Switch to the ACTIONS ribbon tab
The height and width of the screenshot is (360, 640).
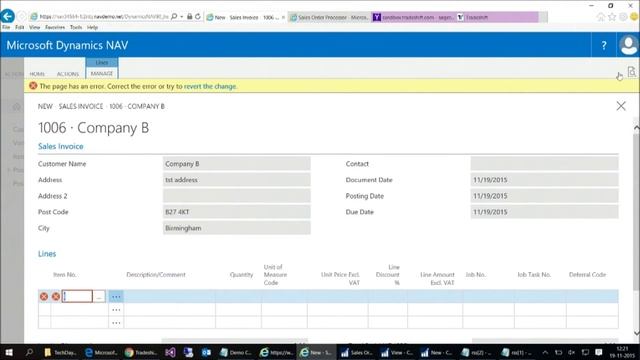point(68,74)
